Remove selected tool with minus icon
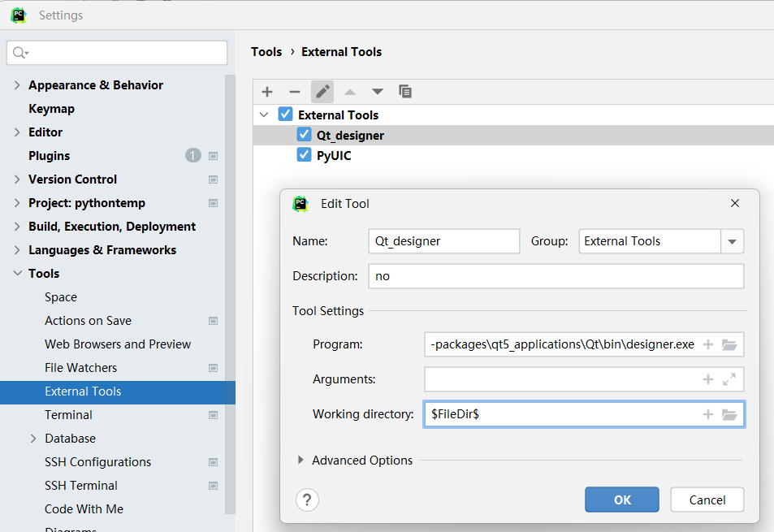The image size is (774, 532). [x=295, y=92]
